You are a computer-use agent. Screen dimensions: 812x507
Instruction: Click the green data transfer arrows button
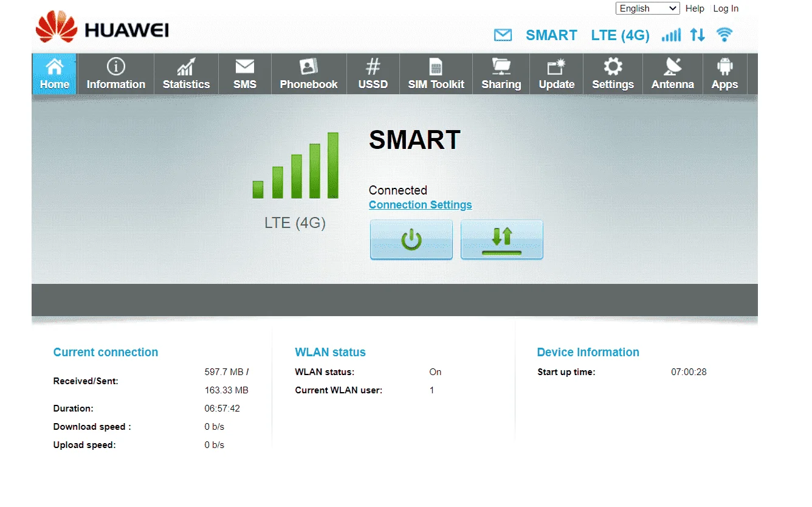pos(502,240)
